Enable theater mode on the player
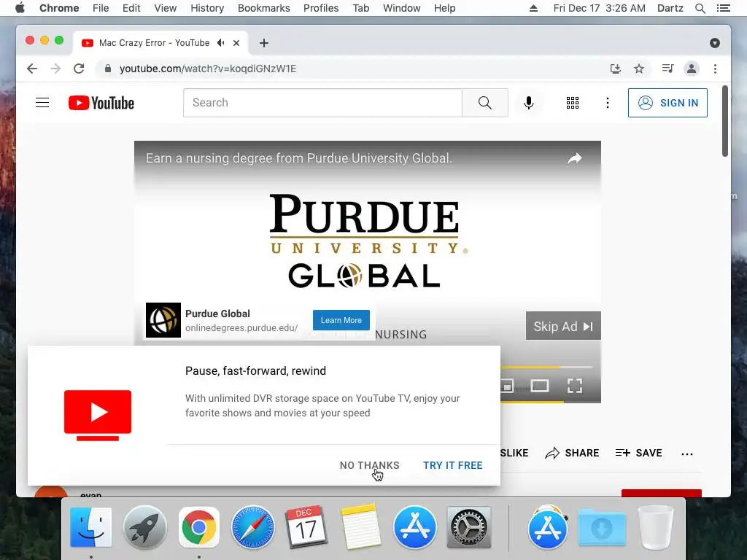 pyautogui.click(x=539, y=386)
